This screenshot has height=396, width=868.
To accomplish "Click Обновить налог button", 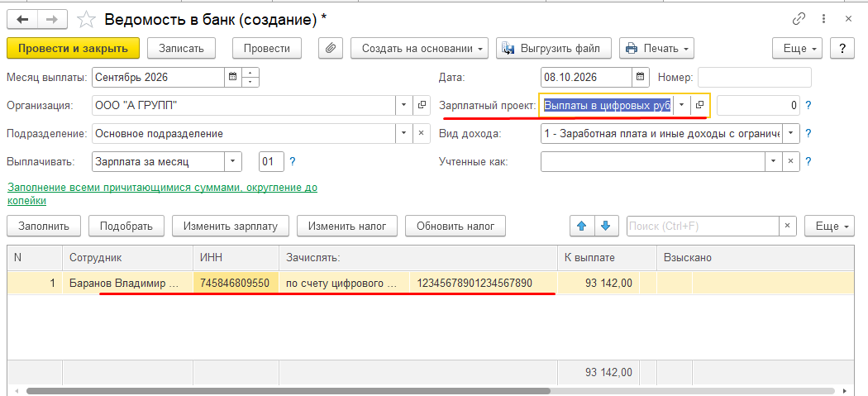I will click(x=455, y=226).
